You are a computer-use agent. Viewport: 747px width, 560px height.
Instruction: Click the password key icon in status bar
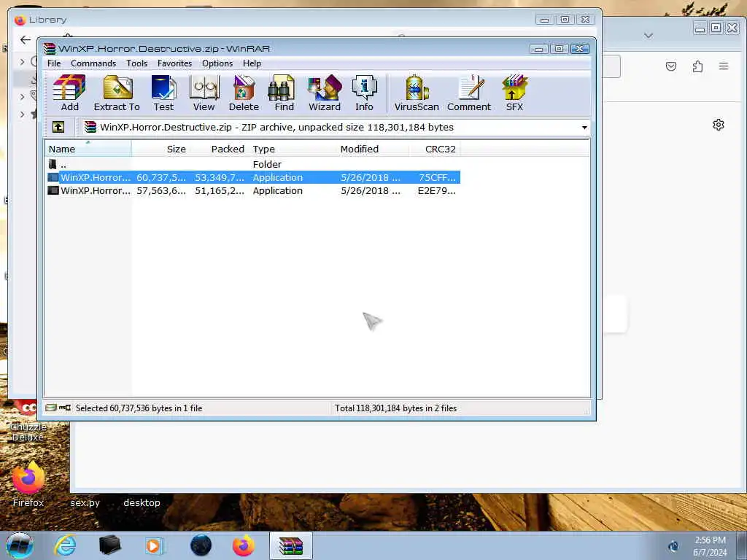pos(65,408)
